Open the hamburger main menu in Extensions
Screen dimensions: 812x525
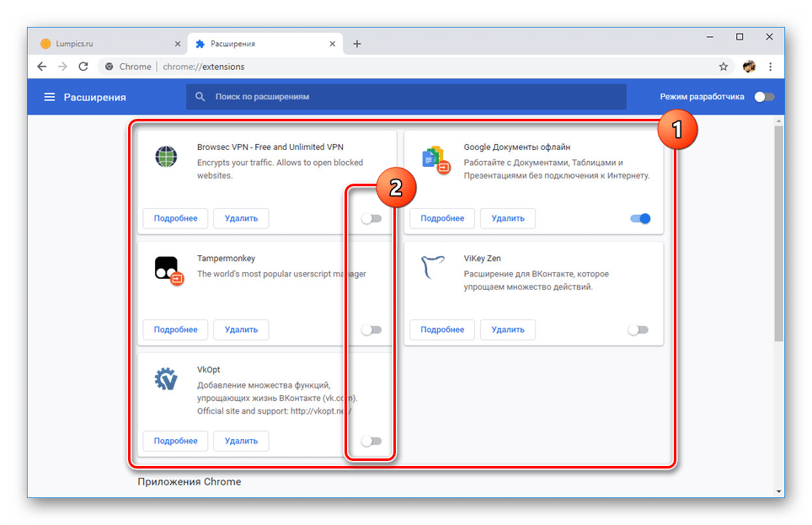pyautogui.click(x=50, y=97)
